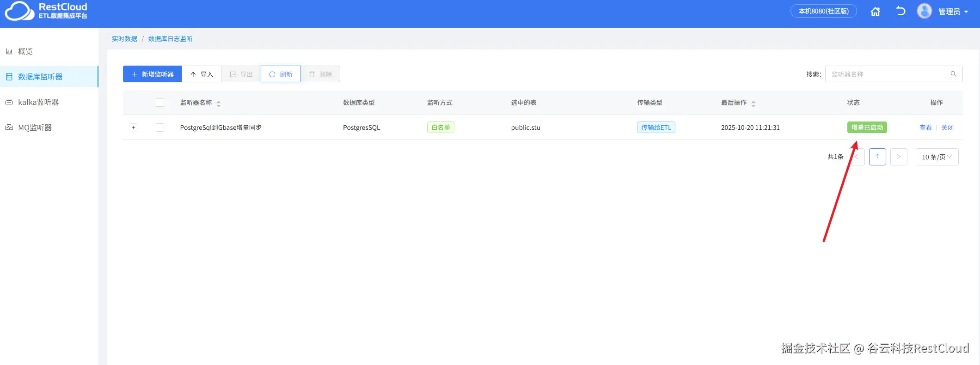Expand the PostgreSql到Gbase增量同步 row

coord(134,128)
